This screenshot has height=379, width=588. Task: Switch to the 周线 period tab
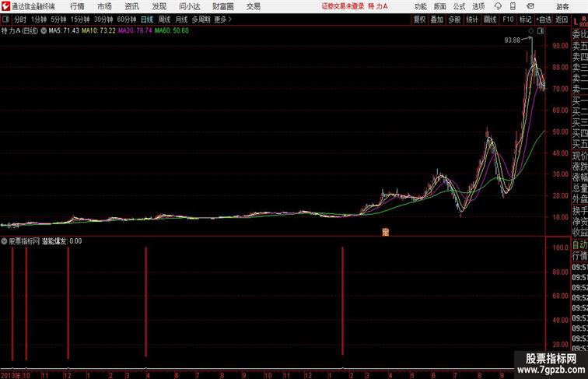[164, 19]
